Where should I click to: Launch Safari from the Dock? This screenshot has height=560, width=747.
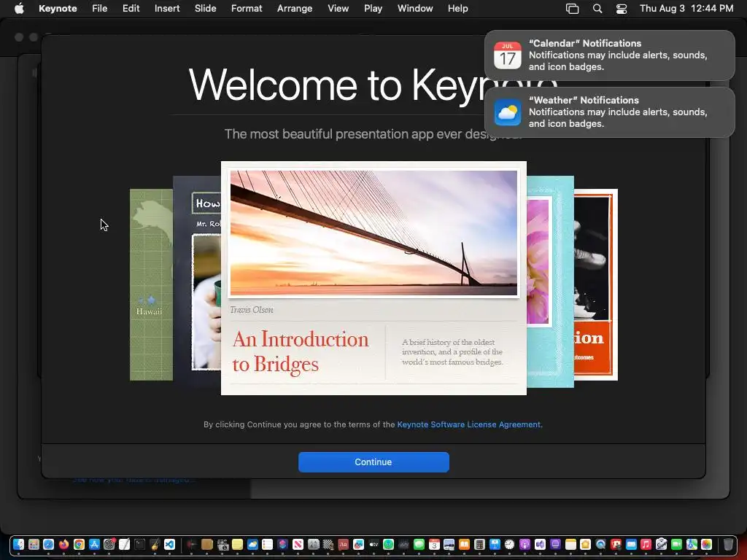point(49,544)
